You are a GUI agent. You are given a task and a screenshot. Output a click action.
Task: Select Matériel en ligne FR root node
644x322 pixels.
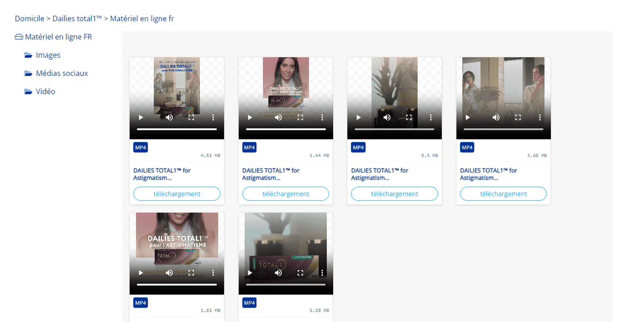(58, 37)
